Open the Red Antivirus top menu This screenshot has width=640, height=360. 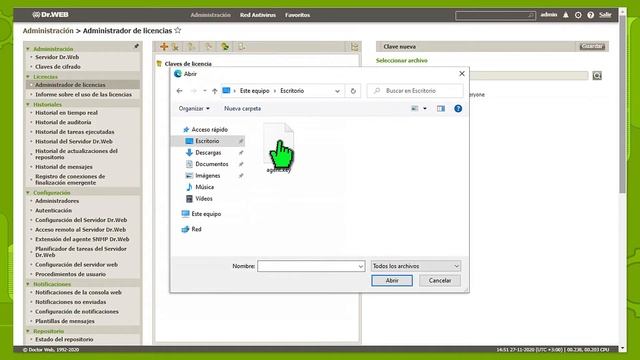coord(258,15)
